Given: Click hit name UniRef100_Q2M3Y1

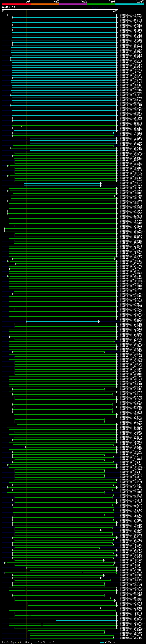Looking at the screenshot, I should pos(131,233).
